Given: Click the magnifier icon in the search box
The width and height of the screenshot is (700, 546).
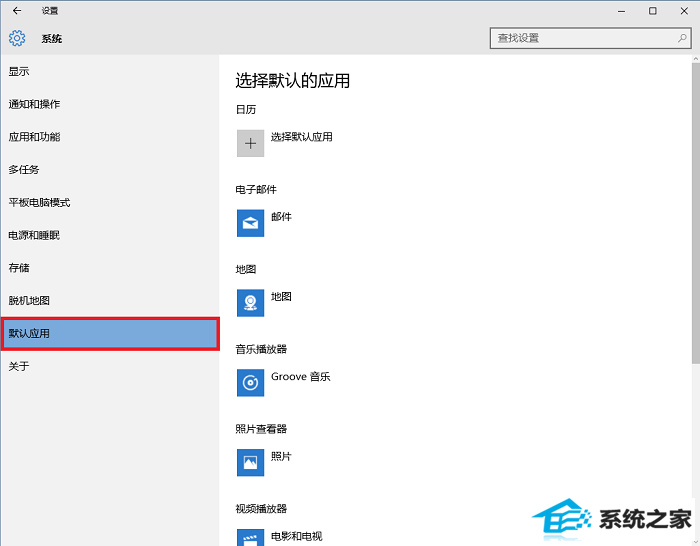Looking at the screenshot, I should point(682,38).
